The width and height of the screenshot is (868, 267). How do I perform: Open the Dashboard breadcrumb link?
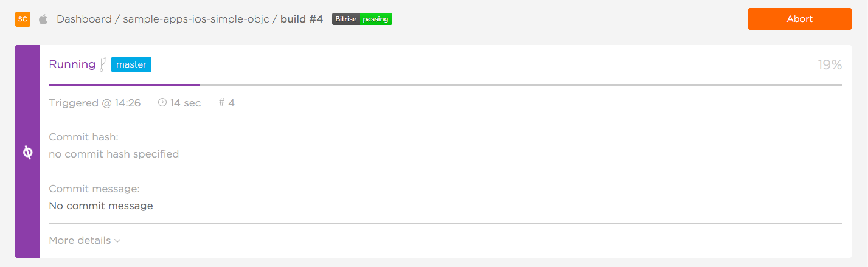(84, 19)
